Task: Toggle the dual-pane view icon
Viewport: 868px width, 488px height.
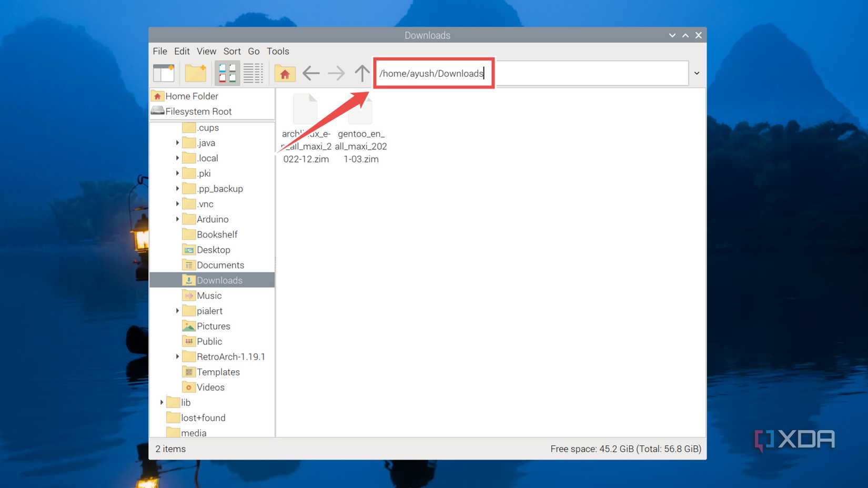Action: [x=164, y=73]
